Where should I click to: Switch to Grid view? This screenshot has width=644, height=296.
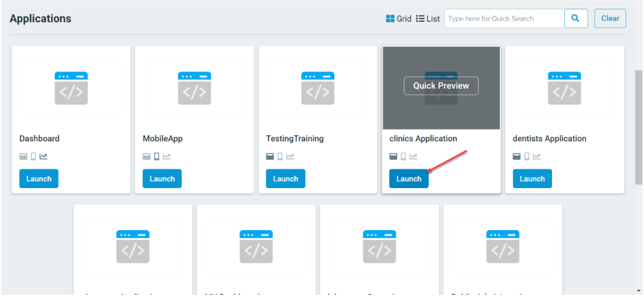(399, 18)
